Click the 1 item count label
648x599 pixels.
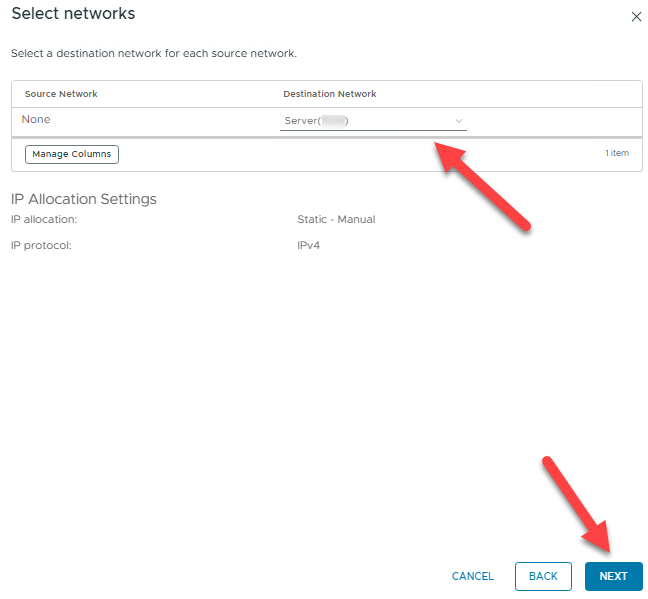pos(616,154)
